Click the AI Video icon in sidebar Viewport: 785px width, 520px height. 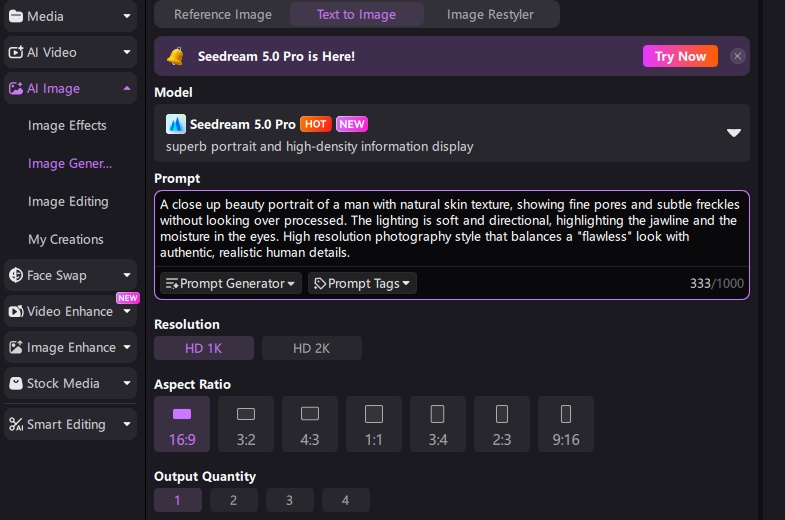pos(16,52)
